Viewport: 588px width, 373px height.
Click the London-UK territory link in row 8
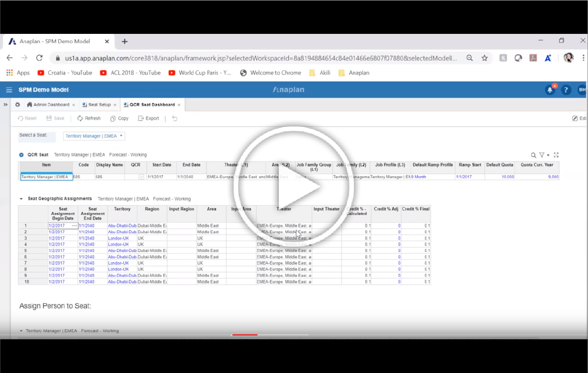[x=118, y=269]
